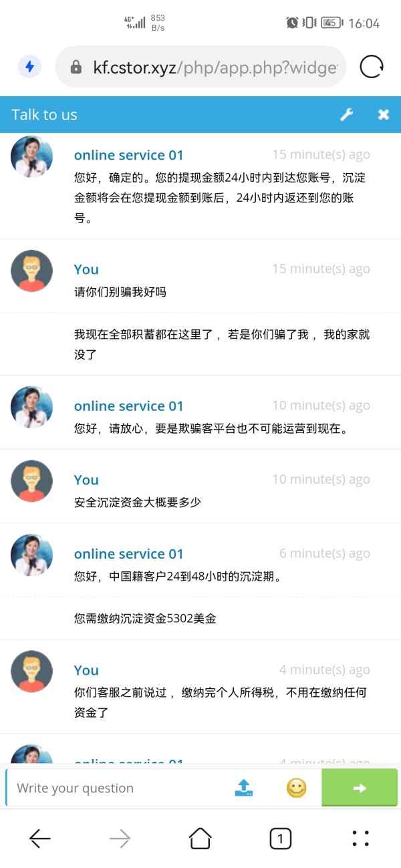
Task: Tap the first You user avatar
Action: [31, 271]
